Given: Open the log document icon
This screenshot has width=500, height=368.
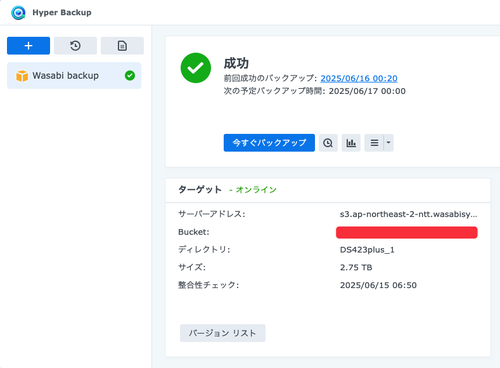Looking at the screenshot, I should coord(122,46).
